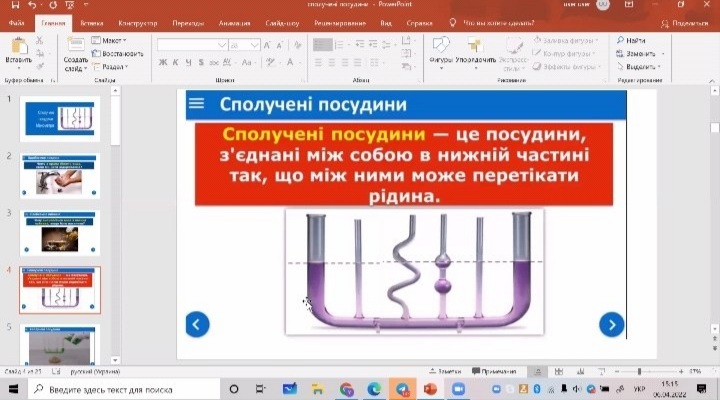Select slide 1 thumbnail
Screen dimensions: 720x400
point(60,118)
